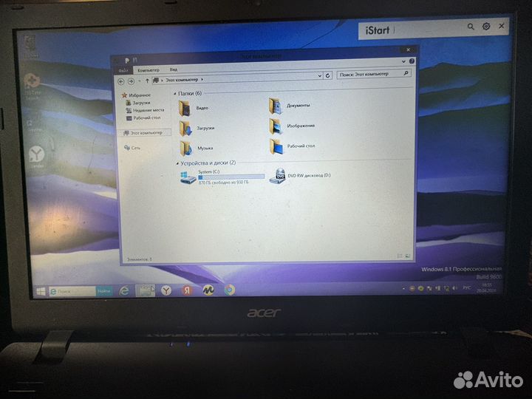The width and height of the screenshot is (532, 399).
Task: Click the iStart search magnifier icon
Action: [471, 27]
